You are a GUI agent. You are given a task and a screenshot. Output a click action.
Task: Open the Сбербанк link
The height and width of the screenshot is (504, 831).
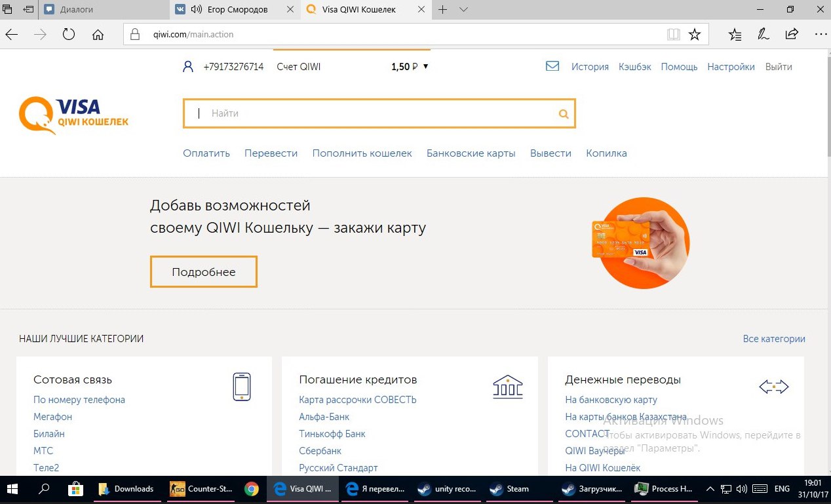(320, 451)
